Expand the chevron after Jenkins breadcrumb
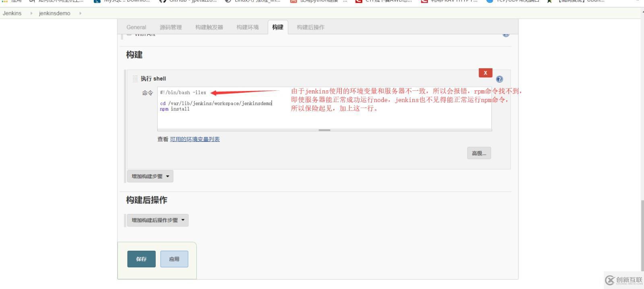 tap(31, 13)
